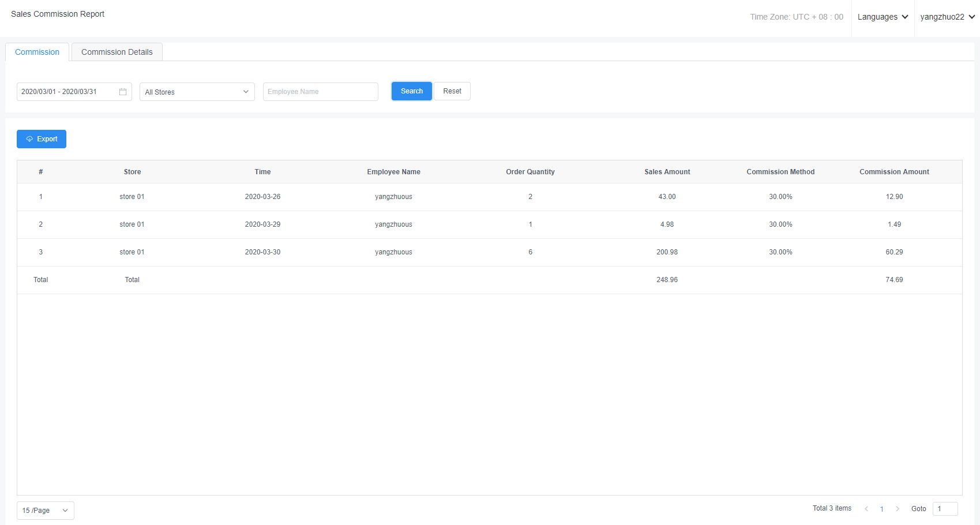Image resolution: width=980 pixels, height=525 pixels.
Task: Click the Commission Amount column header
Action: (x=893, y=172)
